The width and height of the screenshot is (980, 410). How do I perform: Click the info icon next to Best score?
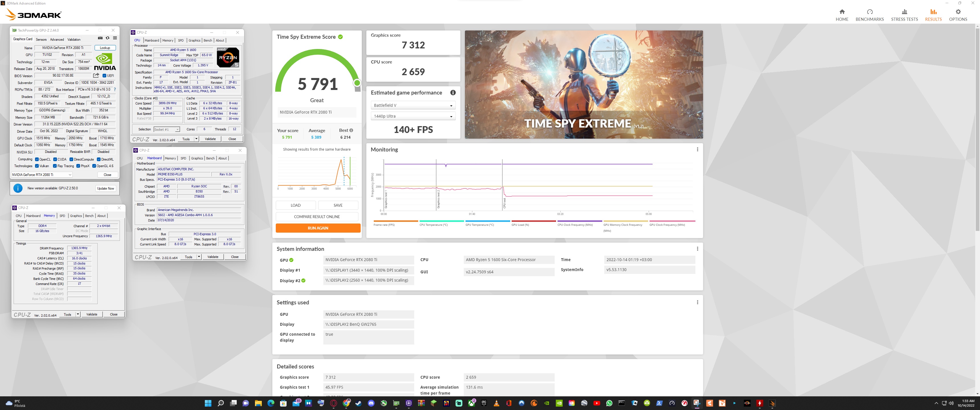coord(351,130)
